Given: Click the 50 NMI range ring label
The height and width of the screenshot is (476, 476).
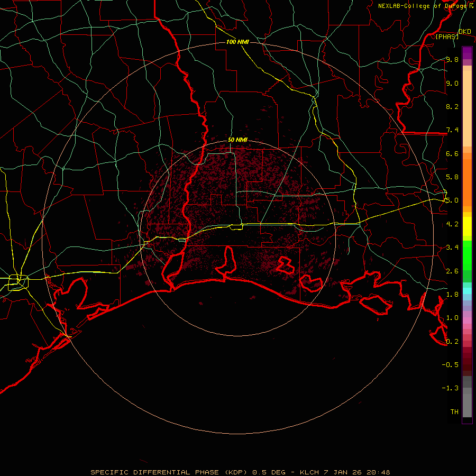Looking at the screenshot, I should [x=237, y=140].
